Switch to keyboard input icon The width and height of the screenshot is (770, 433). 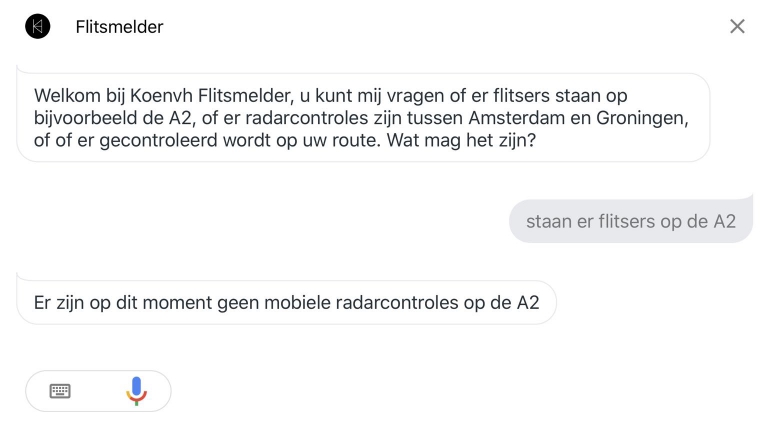(60, 391)
